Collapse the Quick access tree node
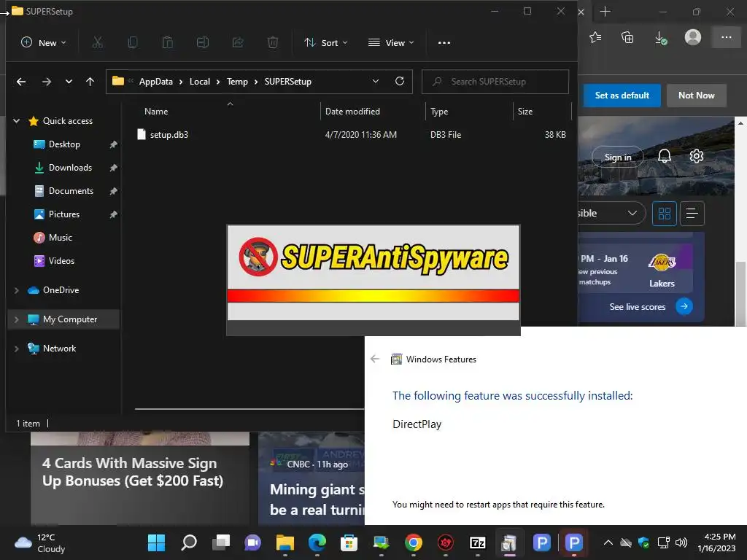 point(16,121)
